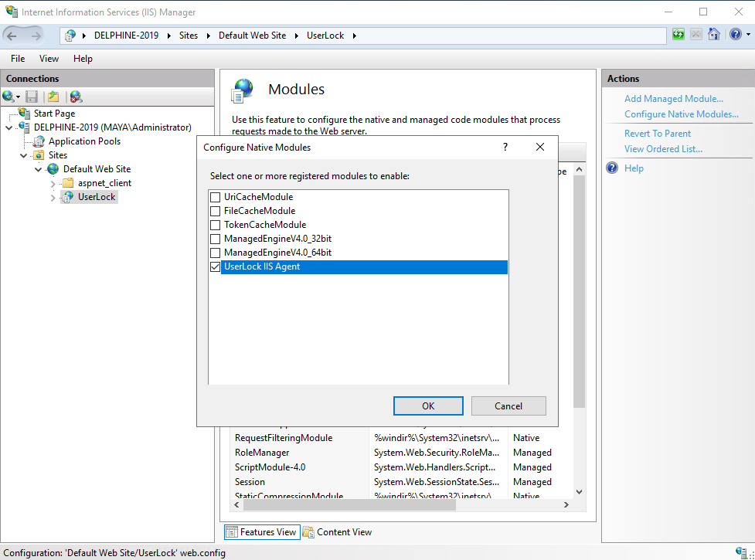
Task: Click the horizontal scrollbar in Modules list
Action: 349,504
